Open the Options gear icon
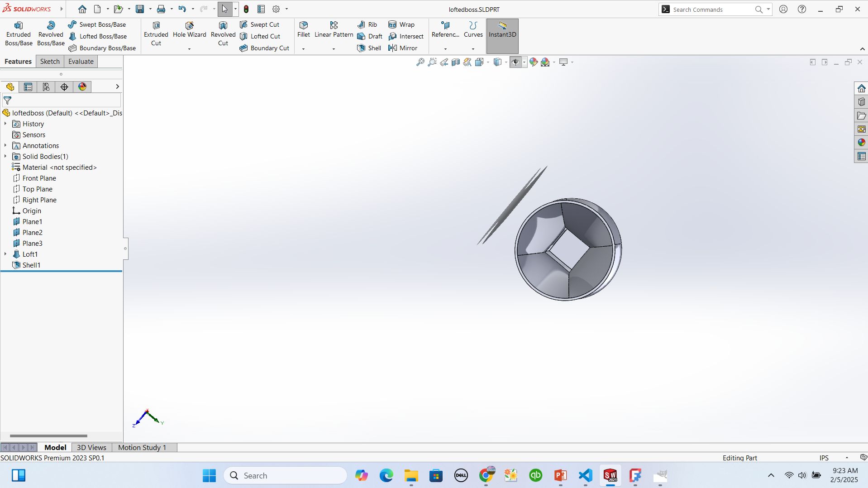Screen dimensions: 868x488 (x=276, y=9)
